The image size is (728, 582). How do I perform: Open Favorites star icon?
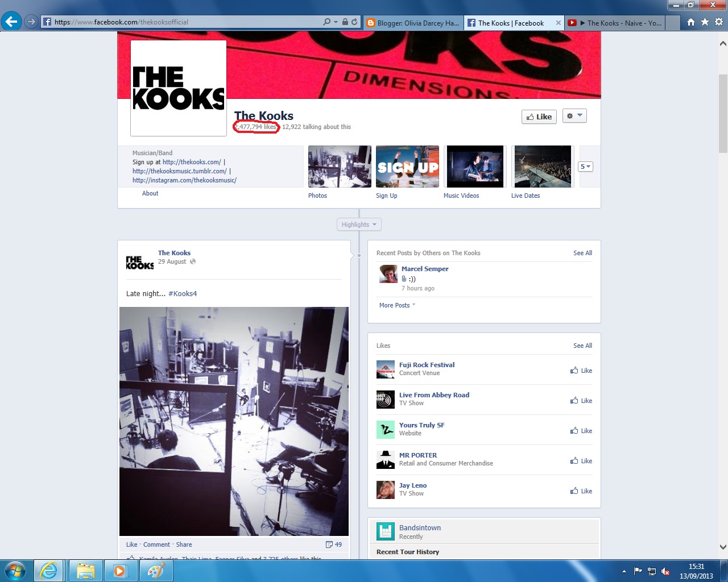click(x=705, y=22)
